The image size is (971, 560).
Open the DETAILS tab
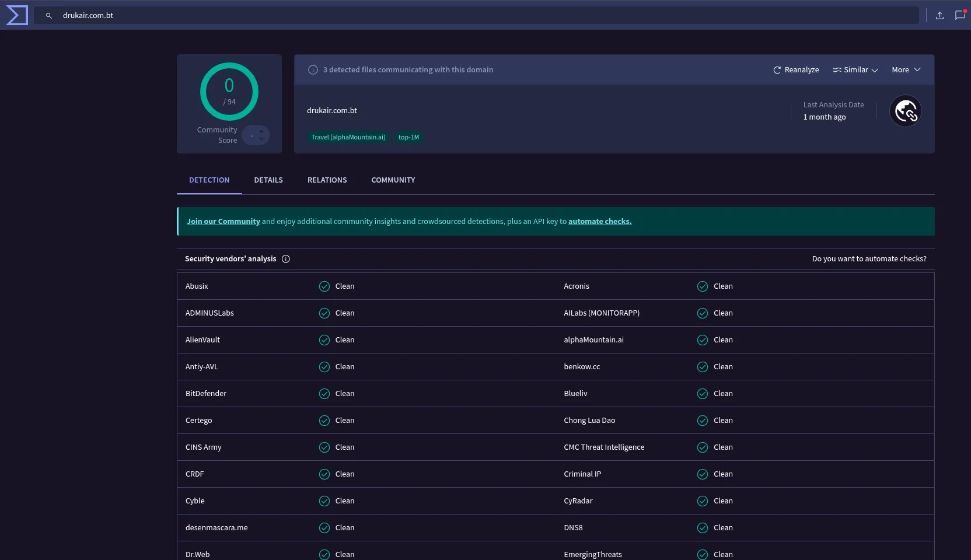[x=268, y=180]
